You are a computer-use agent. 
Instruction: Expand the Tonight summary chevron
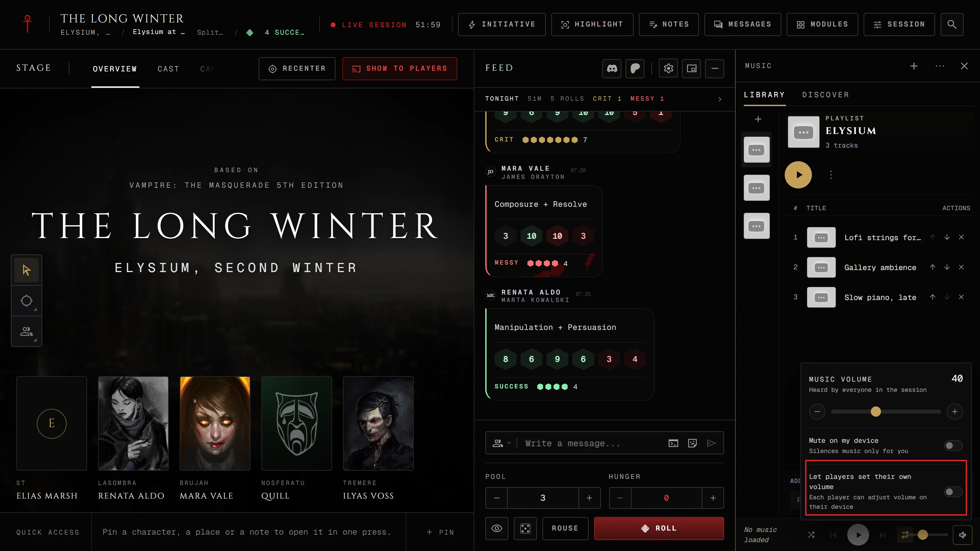point(720,99)
